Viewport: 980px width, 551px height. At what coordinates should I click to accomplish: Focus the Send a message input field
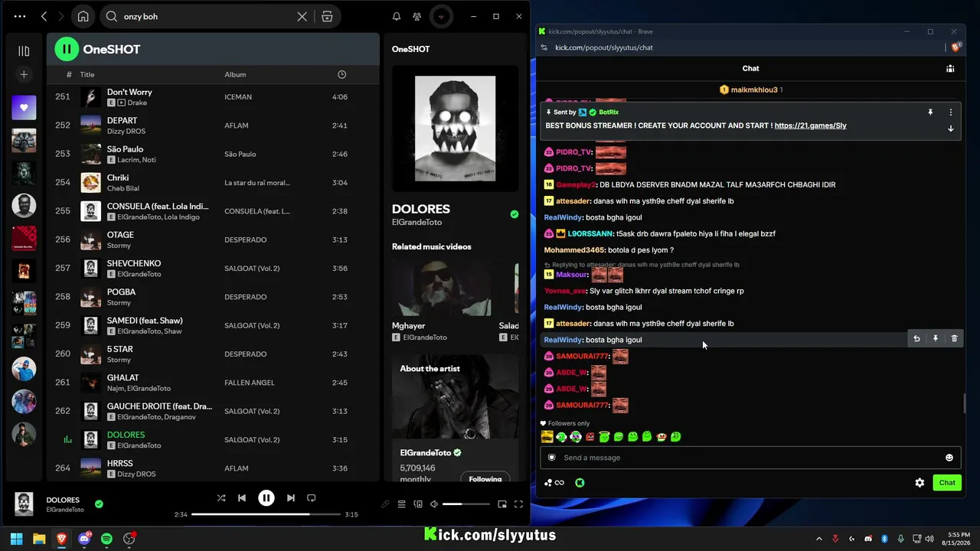pos(750,458)
